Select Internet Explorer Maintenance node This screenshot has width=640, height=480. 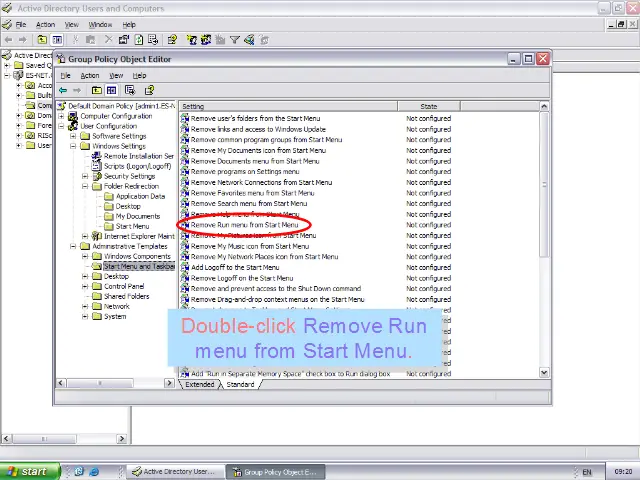click(x=139, y=236)
